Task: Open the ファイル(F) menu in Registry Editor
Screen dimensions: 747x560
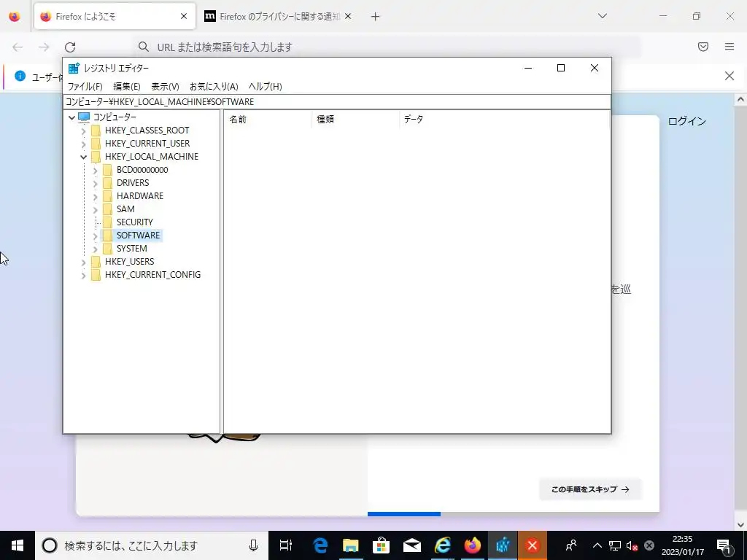Action: coord(85,86)
